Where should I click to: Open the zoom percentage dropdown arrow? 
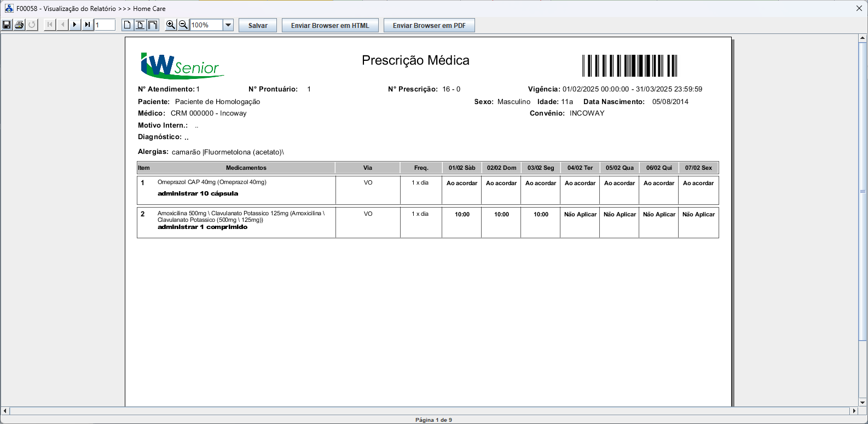228,25
